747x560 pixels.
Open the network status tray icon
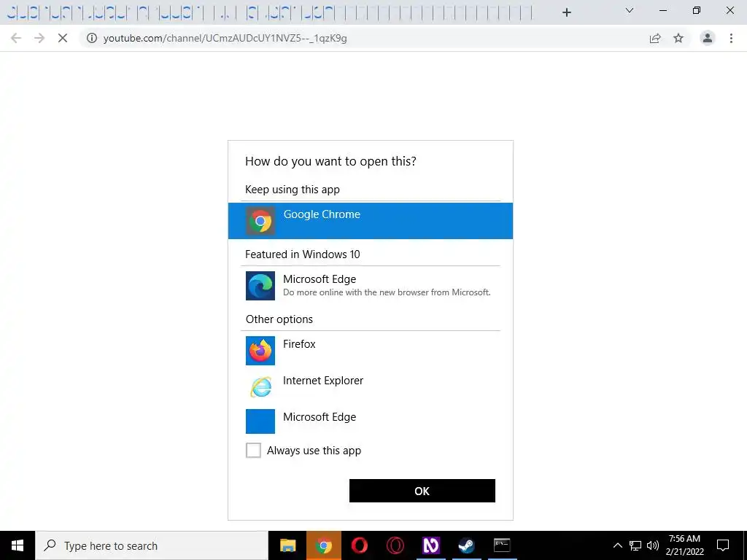pyautogui.click(x=635, y=545)
